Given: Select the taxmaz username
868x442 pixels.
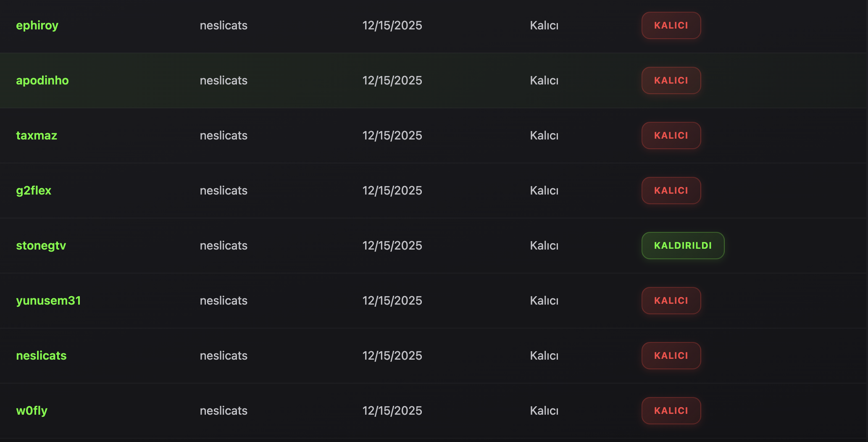Looking at the screenshot, I should pos(37,135).
